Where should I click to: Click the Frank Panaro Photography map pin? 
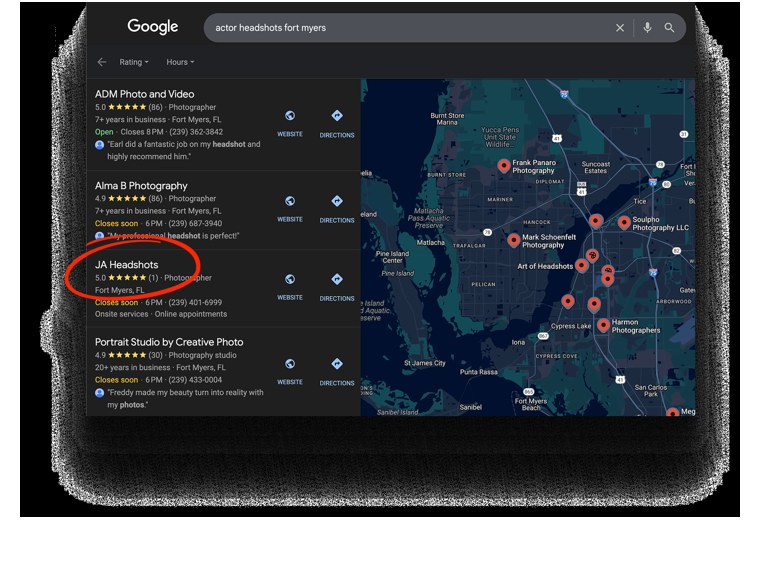click(504, 166)
